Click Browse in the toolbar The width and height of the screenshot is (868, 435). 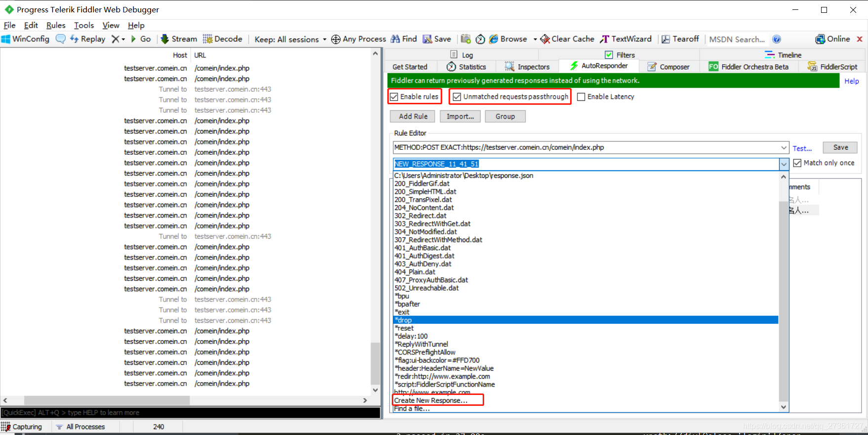pyautogui.click(x=508, y=39)
